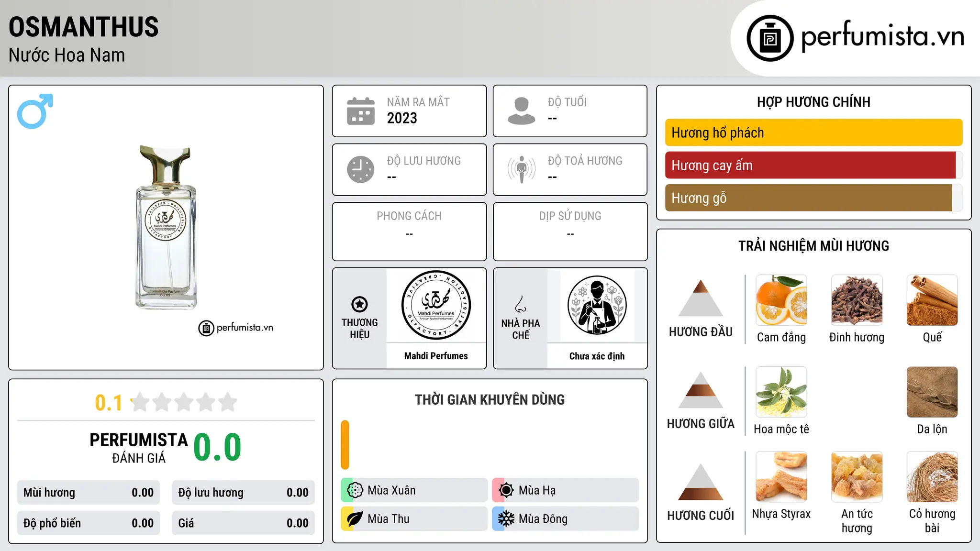Image resolution: width=980 pixels, height=551 pixels.
Task: Click the Osmanthus perfume bottle image
Action: point(166,227)
